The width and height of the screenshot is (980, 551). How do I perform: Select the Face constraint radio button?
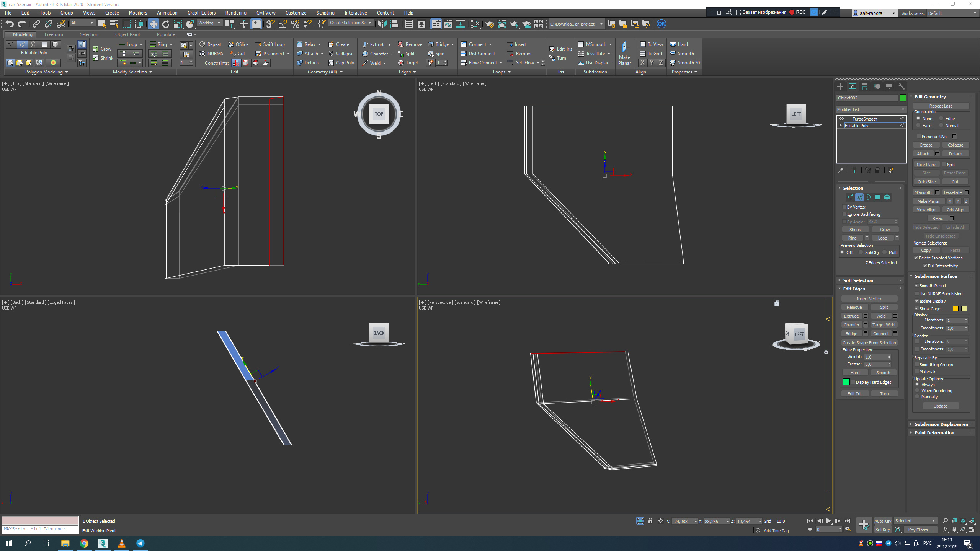pos(918,126)
